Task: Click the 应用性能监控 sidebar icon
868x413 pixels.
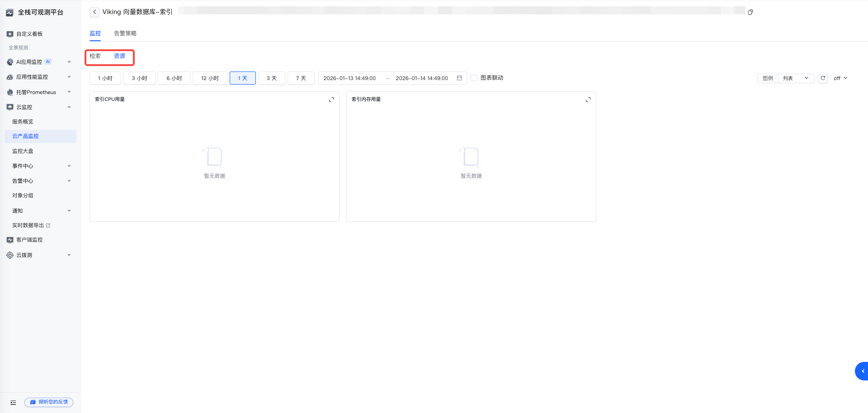Action: 10,77
